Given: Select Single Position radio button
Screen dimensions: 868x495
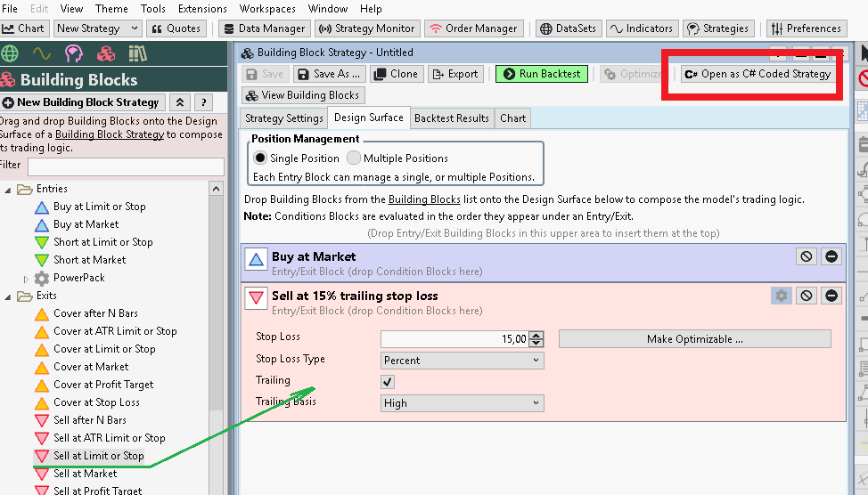Looking at the screenshot, I should (x=260, y=158).
